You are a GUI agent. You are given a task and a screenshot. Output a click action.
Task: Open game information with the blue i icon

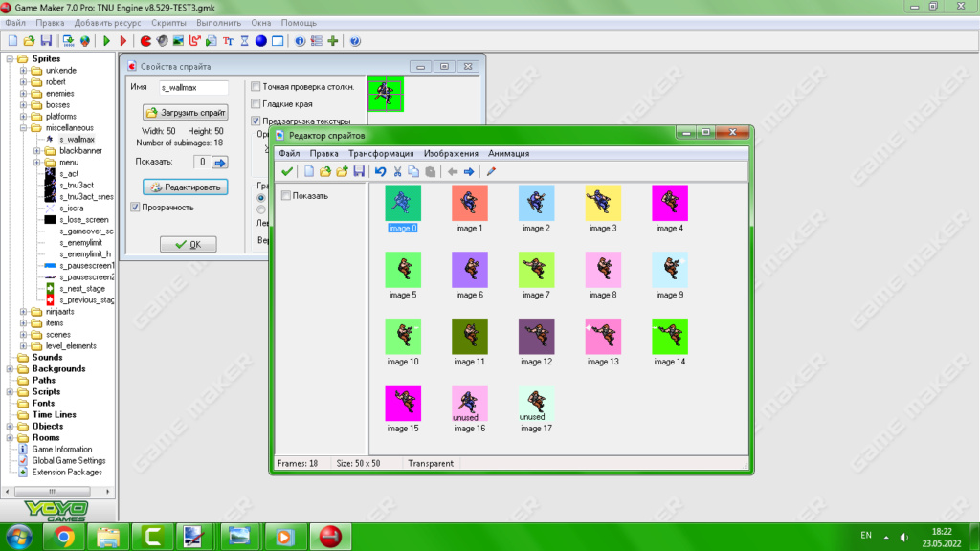click(x=300, y=41)
